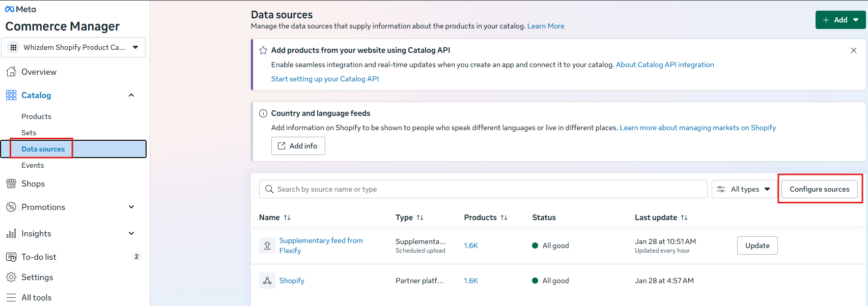This screenshot has width=868, height=306.
Task: Click the To-do list icon
Action: pos(11,257)
